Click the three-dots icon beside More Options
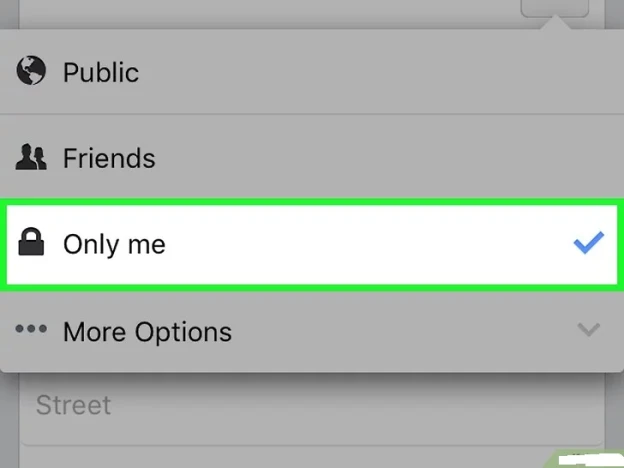The image size is (624, 468). (x=31, y=329)
